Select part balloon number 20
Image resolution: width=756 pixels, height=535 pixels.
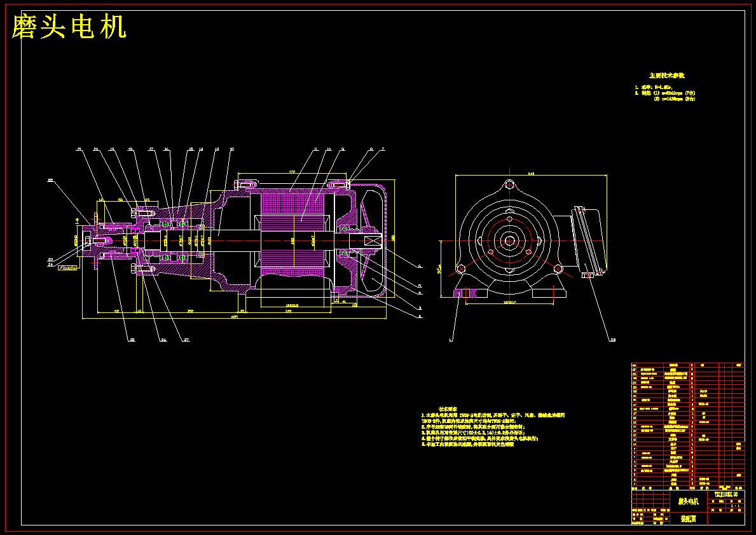96,149
